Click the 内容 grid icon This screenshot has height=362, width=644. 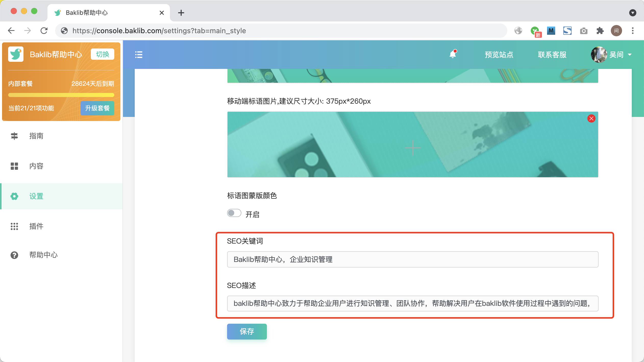click(x=14, y=166)
